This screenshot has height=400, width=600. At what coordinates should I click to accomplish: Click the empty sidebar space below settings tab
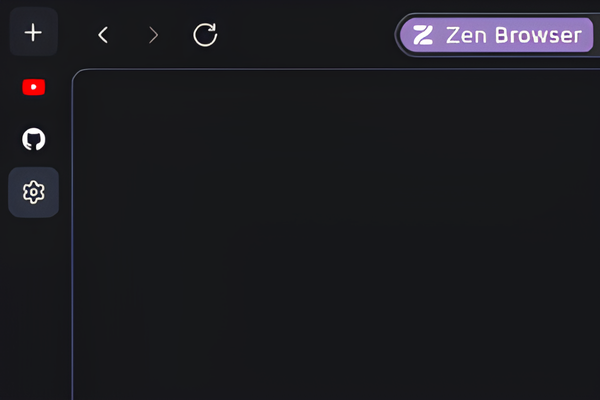[x=34, y=309]
